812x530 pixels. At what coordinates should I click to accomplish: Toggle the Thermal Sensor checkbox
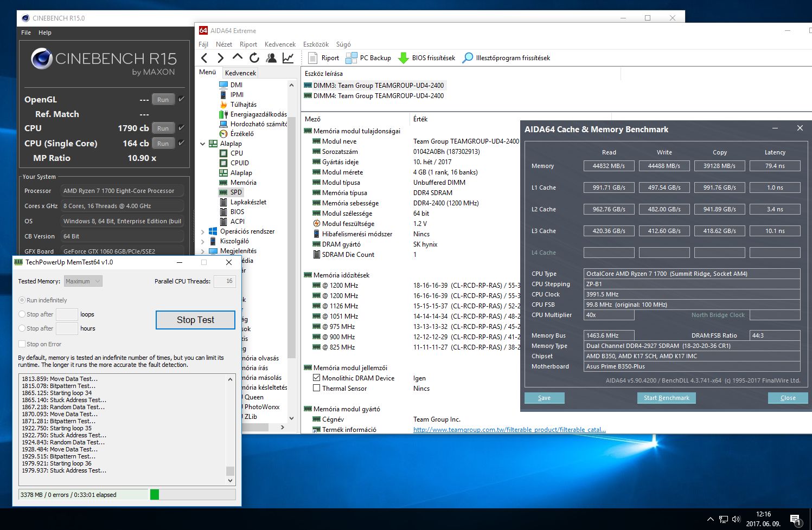click(x=317, y=388)
